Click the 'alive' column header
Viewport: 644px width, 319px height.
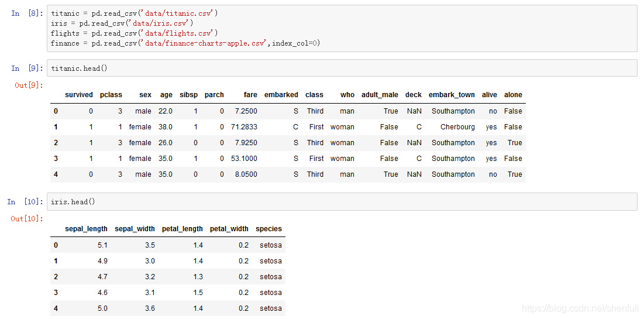pyautogui.click(x=490, y=95)
